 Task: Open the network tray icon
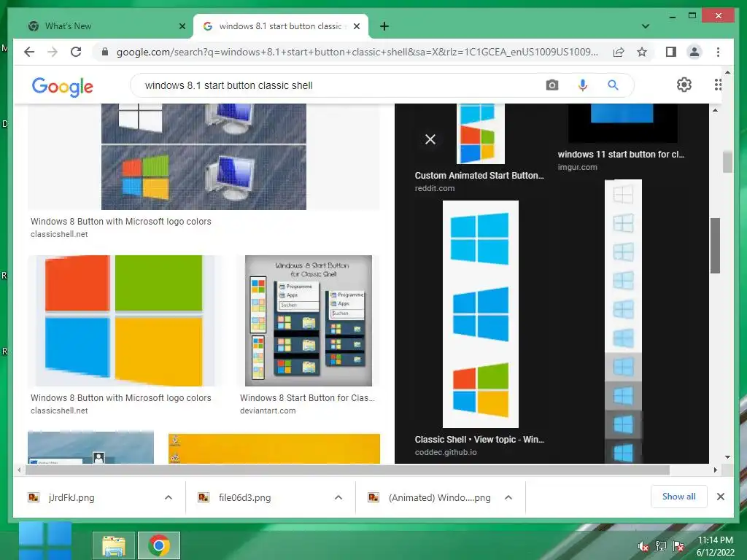tap(661, 546)
